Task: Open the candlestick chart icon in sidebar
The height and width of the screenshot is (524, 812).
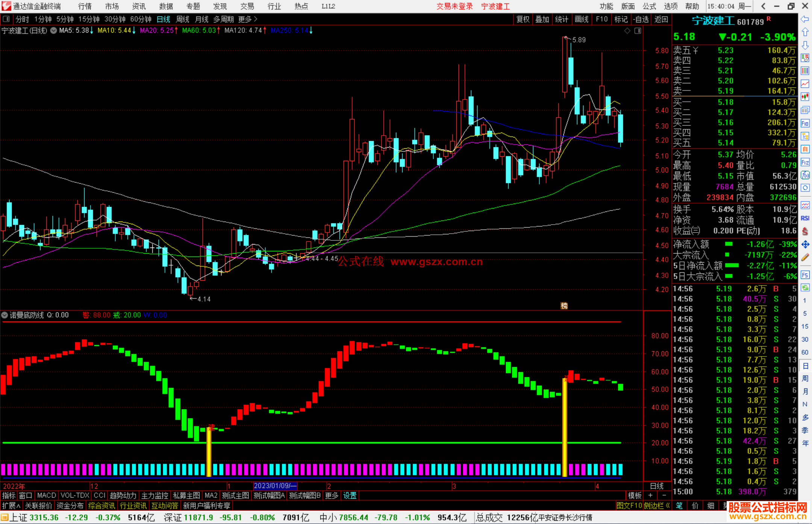Action: pyautogui.click(x=805, y=97)
